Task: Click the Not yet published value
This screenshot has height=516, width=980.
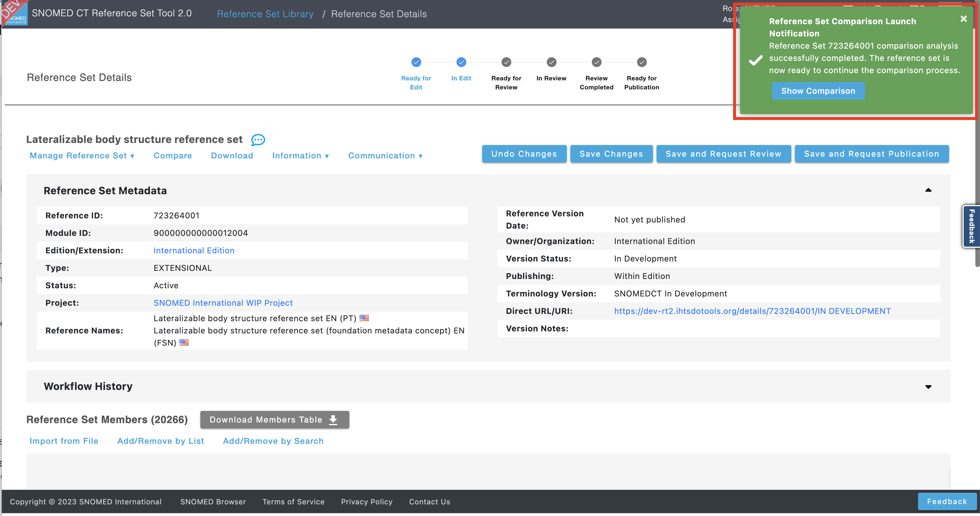Action: pos(649,220)
